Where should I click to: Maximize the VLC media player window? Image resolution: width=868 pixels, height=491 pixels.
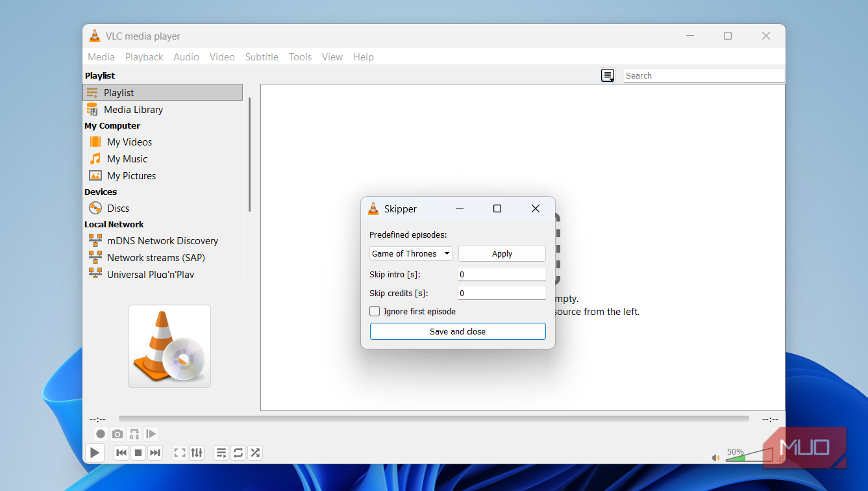pos(728,36)
